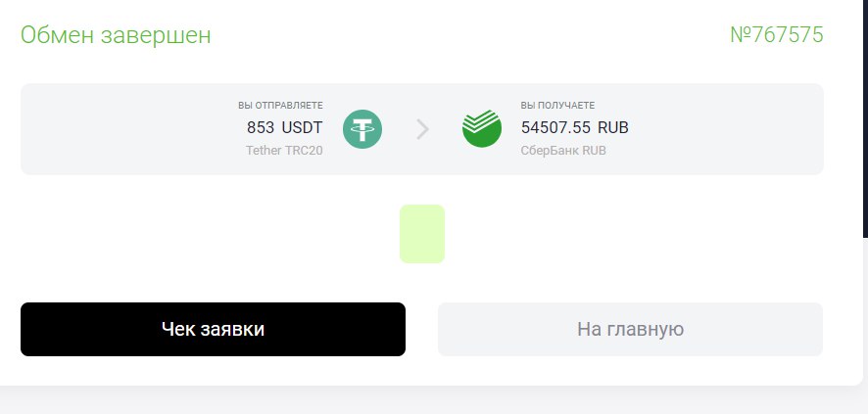Image resolution: width=868 pixels, height=414 pixels.
Task: Click the dark scrollbar at right edge
Action: tap(865, 118)
